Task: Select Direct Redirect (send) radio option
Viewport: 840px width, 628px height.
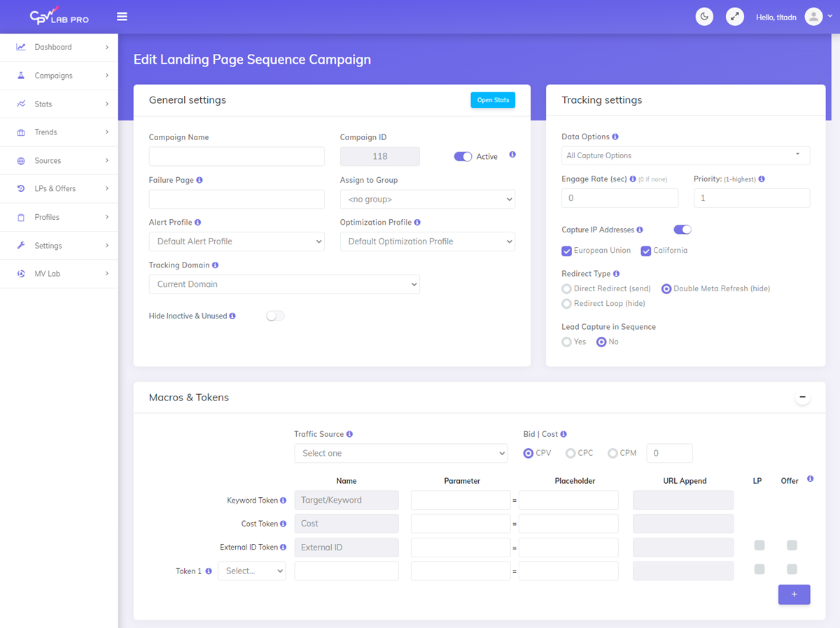Action: click(567, 288)
